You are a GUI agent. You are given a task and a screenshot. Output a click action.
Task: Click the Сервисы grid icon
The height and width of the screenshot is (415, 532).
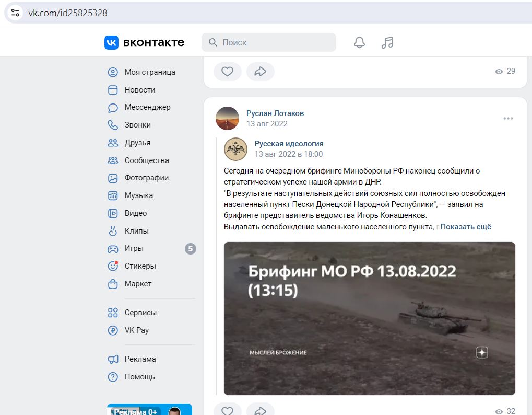113,313
